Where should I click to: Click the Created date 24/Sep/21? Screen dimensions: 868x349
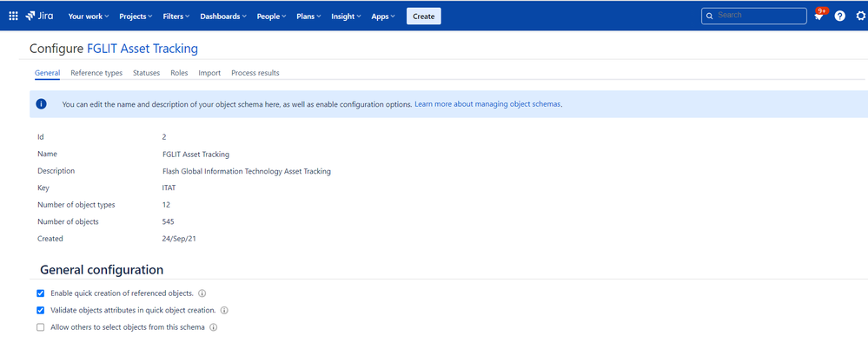179,239
